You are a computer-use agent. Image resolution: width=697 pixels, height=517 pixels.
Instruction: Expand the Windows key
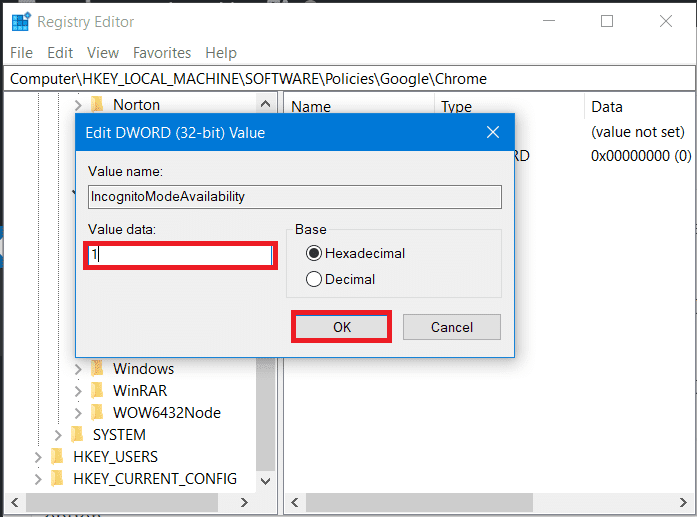(x=78, y=369)
